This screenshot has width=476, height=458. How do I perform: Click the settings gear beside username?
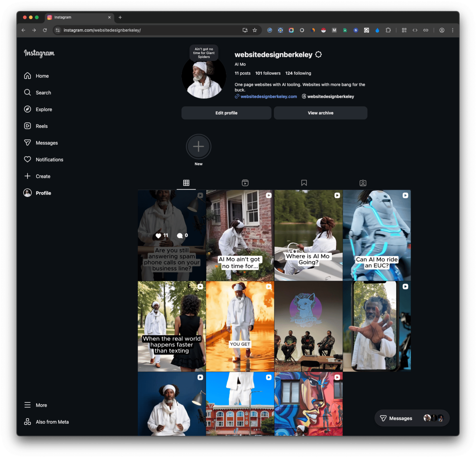click(x=318, y=54)
